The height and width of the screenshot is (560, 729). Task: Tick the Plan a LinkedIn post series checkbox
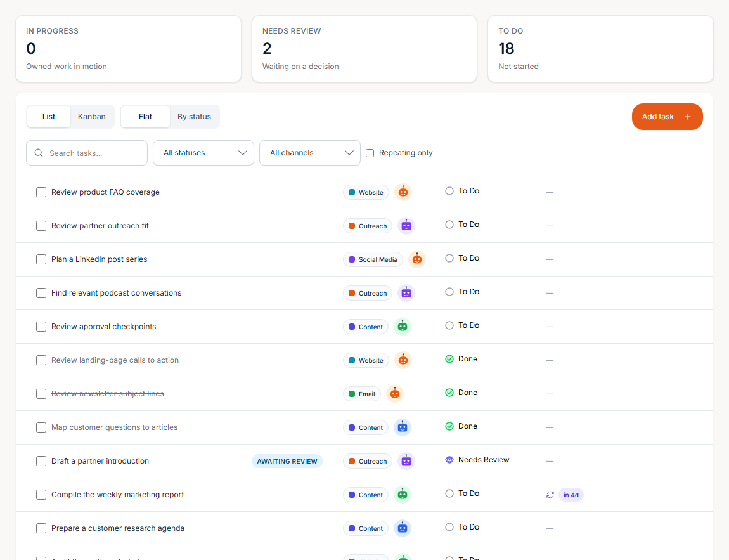click(x=41, y=259)
